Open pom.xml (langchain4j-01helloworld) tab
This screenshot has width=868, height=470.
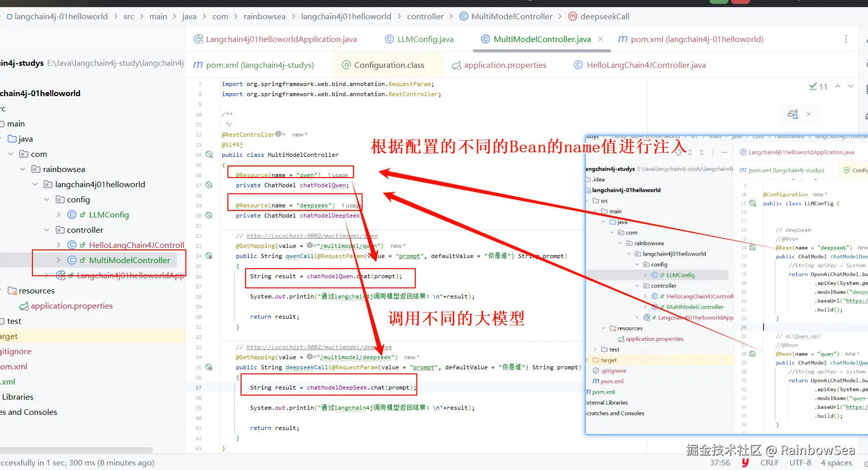(x=691, y=39)
